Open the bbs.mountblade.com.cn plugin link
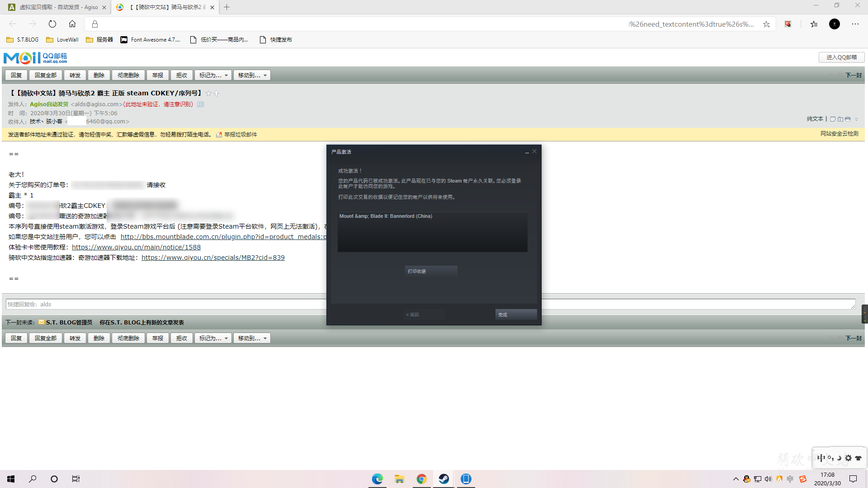 (x=223, y=237)
